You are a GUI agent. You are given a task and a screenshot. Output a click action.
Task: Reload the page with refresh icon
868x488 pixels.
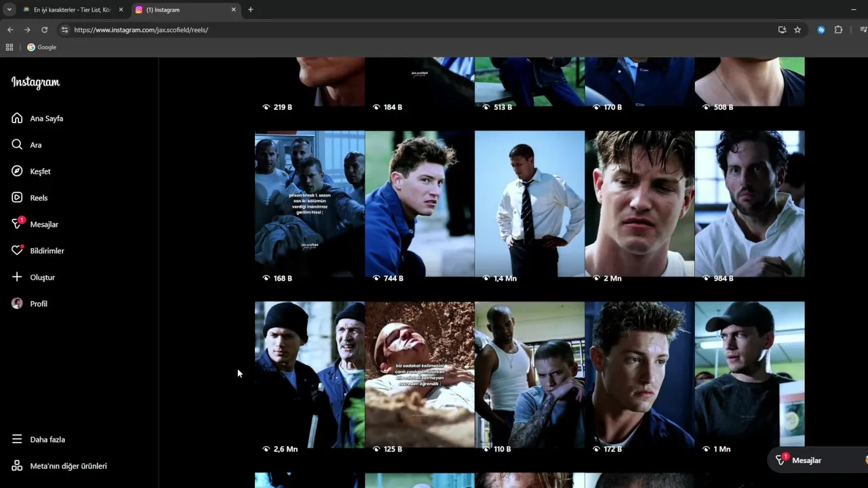44,30
